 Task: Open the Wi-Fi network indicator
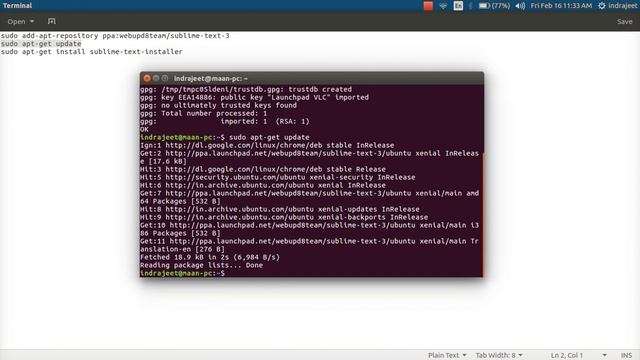click(443, 6)
